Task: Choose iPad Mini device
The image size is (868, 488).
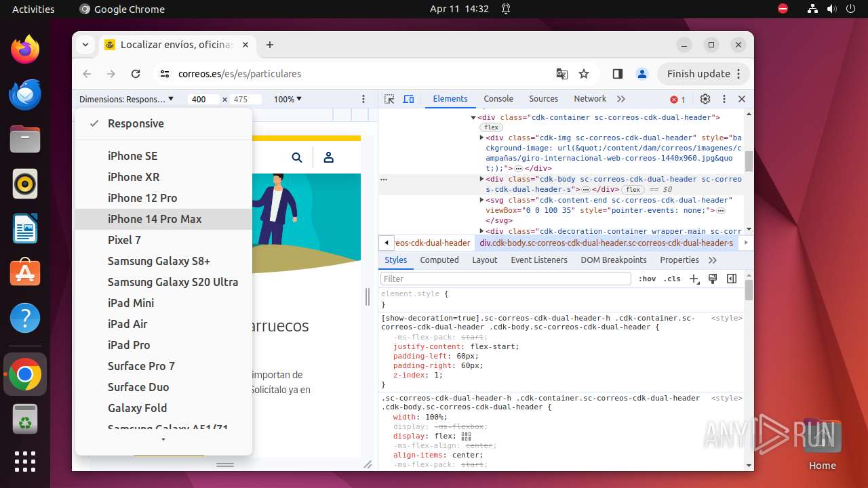Action: coord(163,303)
